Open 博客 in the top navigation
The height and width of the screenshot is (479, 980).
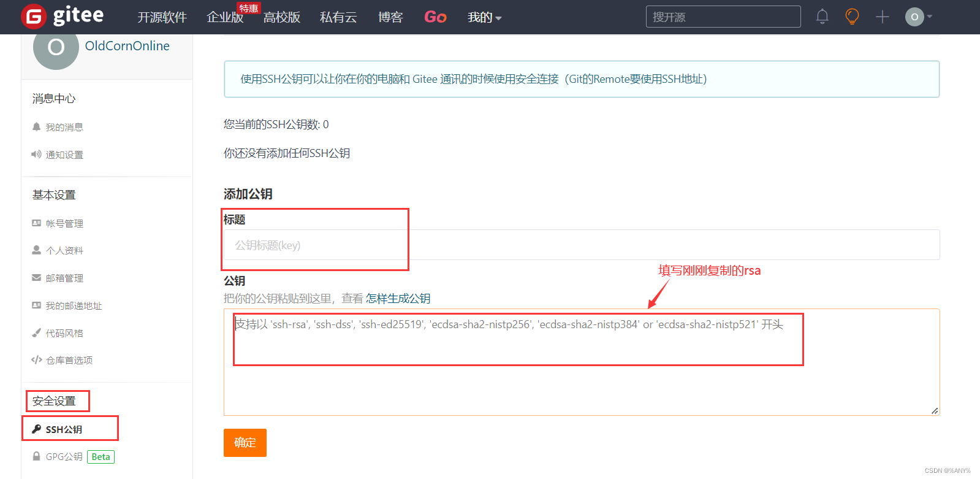pos(390,17)
